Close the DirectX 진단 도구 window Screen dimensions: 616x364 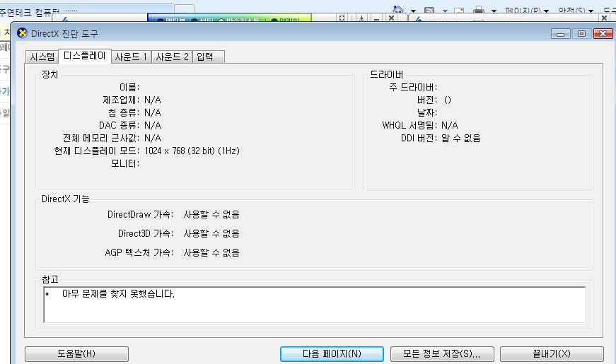603,34
